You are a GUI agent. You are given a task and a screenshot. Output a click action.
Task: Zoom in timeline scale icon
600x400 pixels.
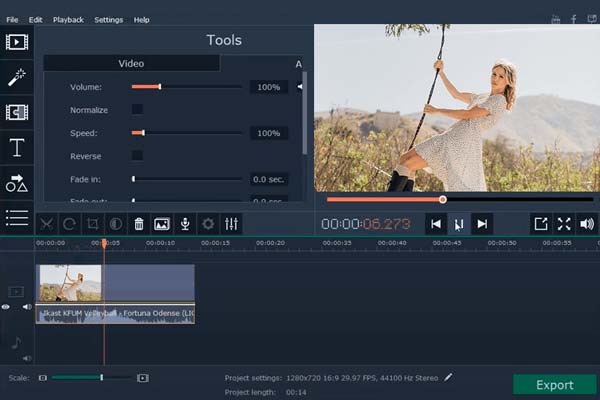pyautogui.click(x=143, y=378)
